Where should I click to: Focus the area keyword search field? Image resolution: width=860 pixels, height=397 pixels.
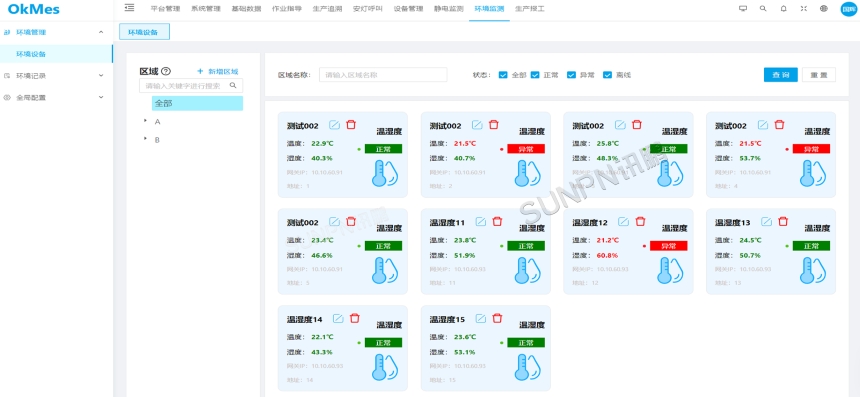click(x=191, y=86)
